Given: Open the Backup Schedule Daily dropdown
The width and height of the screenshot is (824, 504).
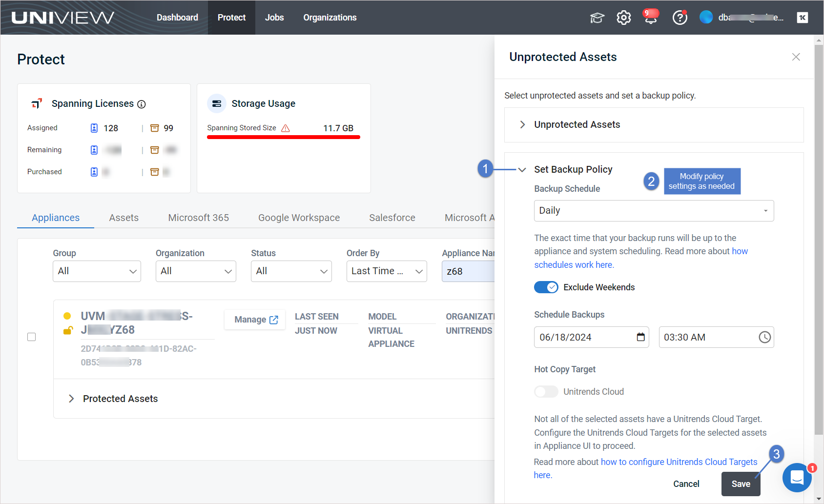Looking at the screenshot, I should point(654,211).
